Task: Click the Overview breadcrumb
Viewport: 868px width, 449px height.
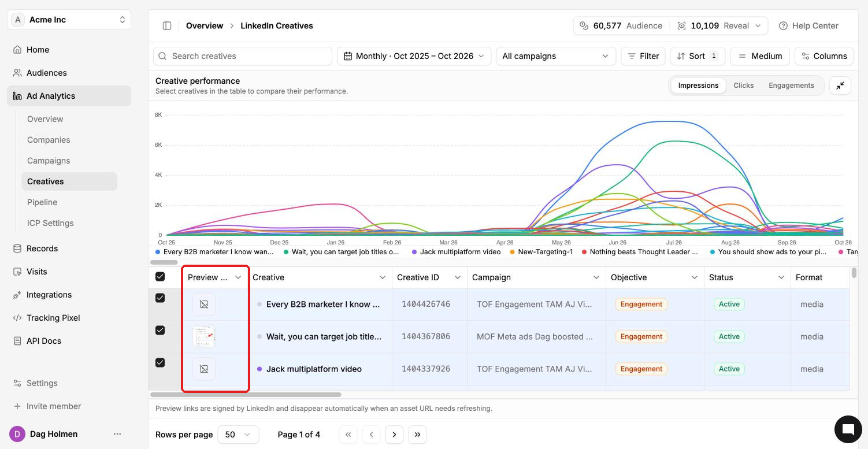Action: click(205, 25)
